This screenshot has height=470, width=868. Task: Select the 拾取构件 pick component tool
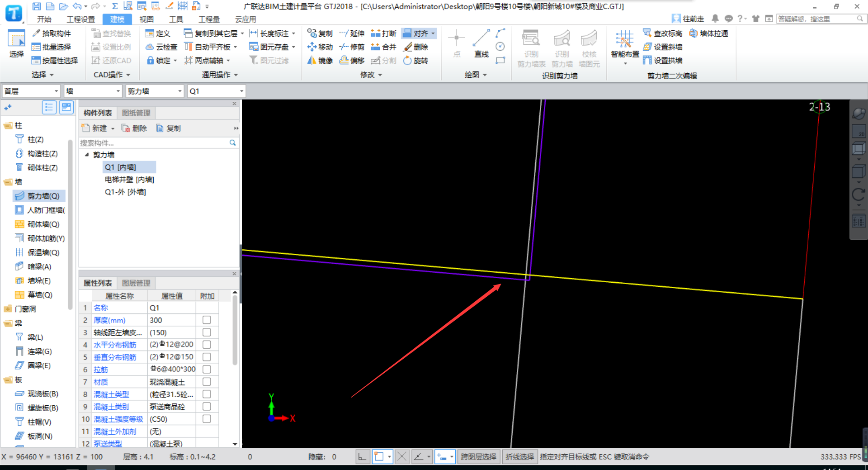click(52, 33)
